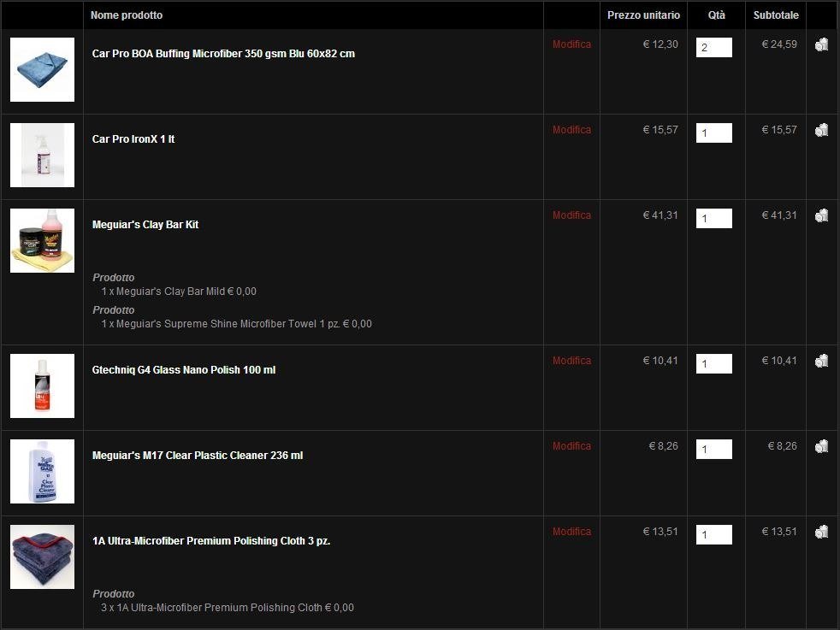Select Meguiar's Supreme Shine Microfiber Towel option text

237,324
